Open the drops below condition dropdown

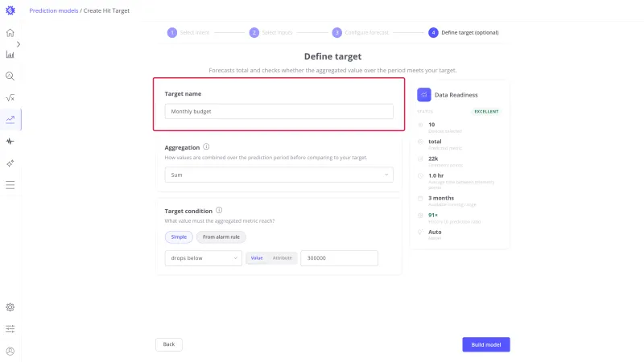(204, 258)
